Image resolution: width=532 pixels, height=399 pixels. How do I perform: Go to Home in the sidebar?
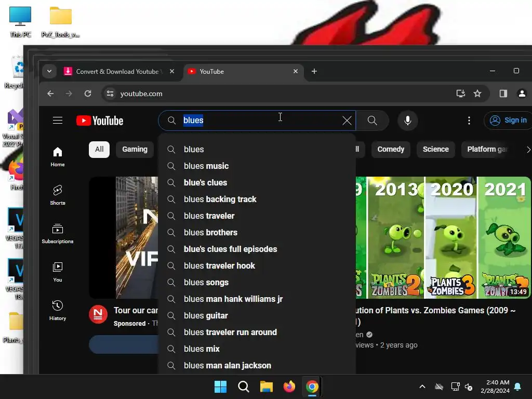(x=58, y=157)
